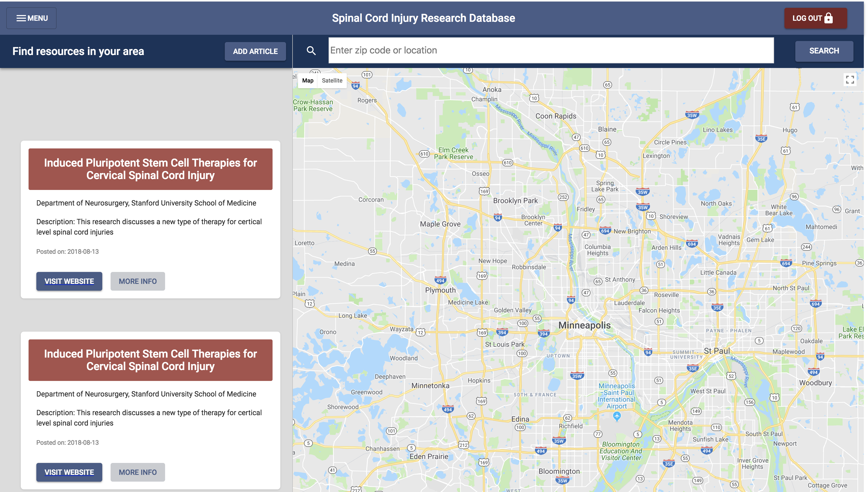Click MORE INFO on first article card
This screenshot has height=492, width=868.
(138, 281)
